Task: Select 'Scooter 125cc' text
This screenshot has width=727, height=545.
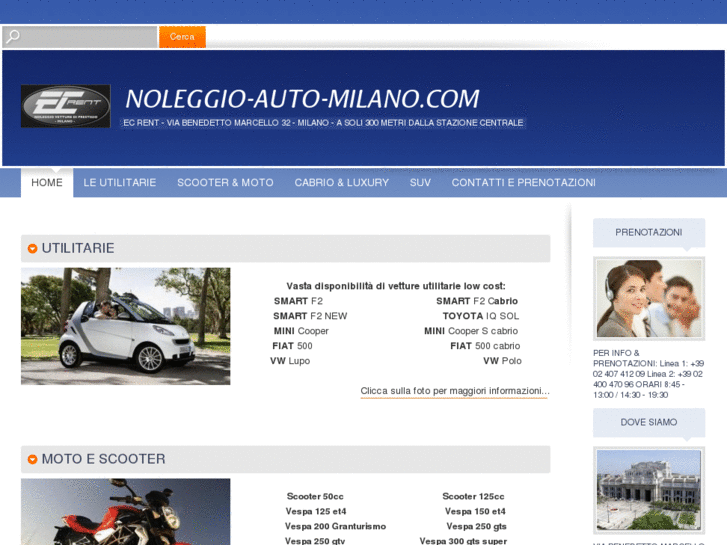Action: (x=473, y=496)
